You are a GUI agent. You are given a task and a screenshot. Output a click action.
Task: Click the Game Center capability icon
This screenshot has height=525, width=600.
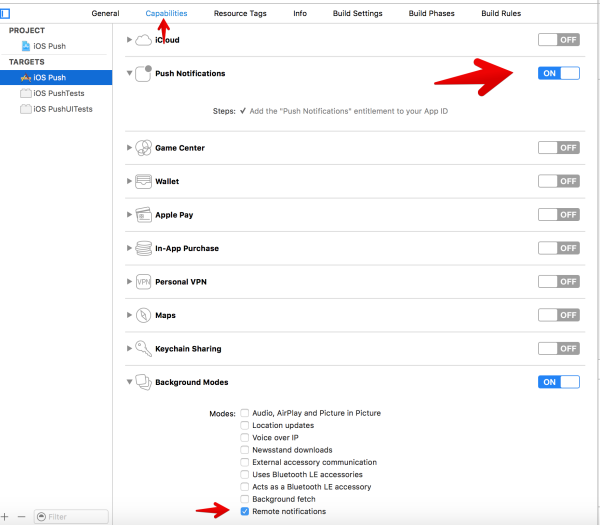point(143,148)
